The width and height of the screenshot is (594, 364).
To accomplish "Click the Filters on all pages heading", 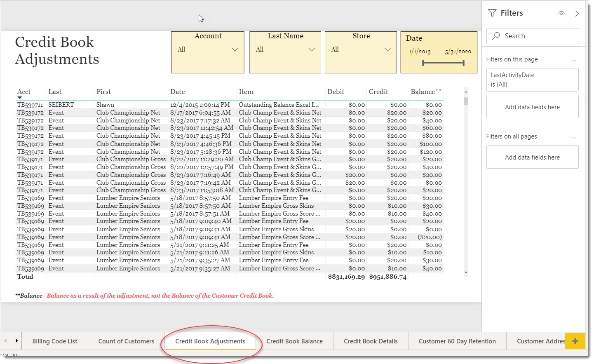I will (512, 136).
